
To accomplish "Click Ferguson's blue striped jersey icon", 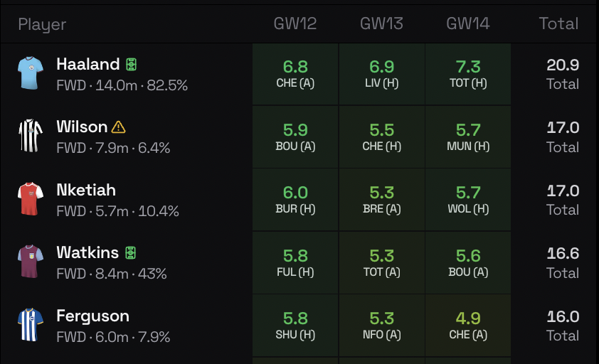I will click(31, 324).
